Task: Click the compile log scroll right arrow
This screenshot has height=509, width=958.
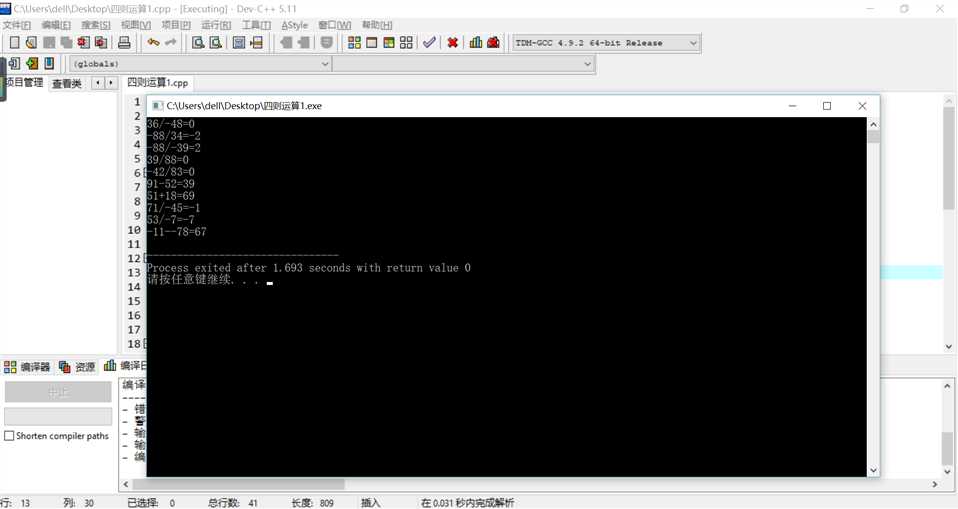Action: (935, 484)
